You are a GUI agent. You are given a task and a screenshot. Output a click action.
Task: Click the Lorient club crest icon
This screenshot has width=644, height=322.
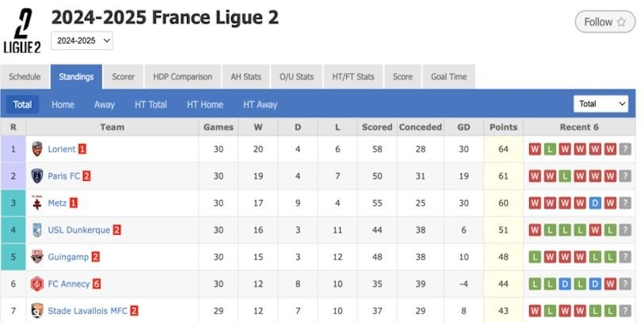click(x=37, y=149)
